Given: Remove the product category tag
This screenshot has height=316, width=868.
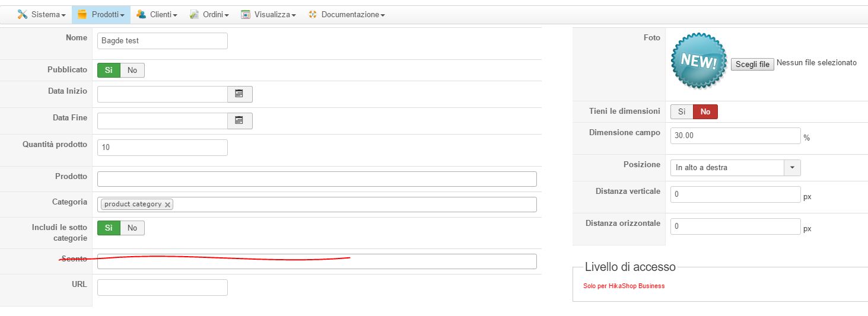Looking at the screenshot, I should (x=168, y=205).
